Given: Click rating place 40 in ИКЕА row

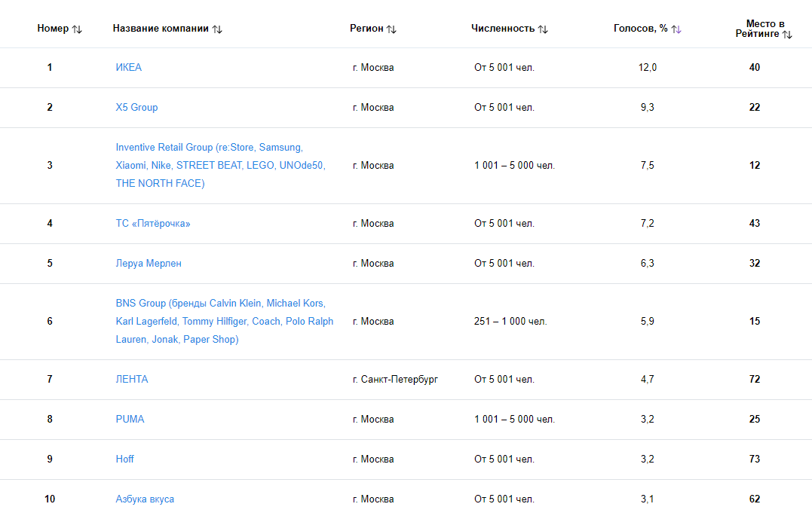Looking at the screenshot, I should tap(755, 67).
